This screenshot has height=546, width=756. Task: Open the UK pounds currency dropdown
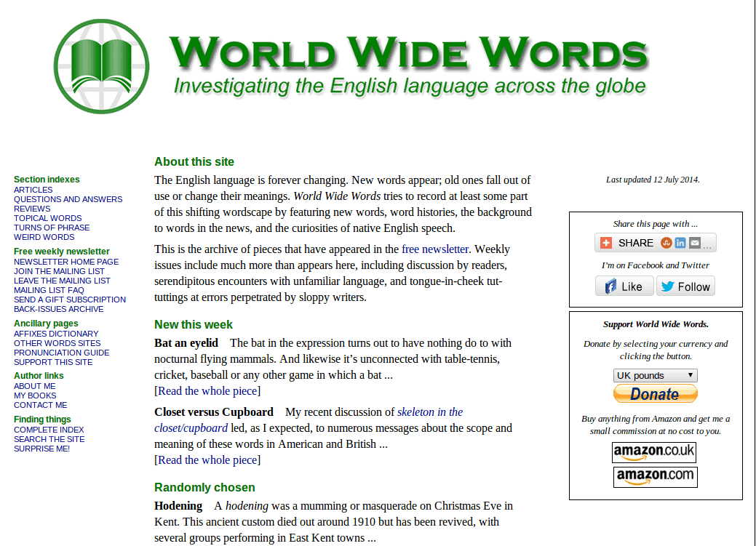(655, 376)
